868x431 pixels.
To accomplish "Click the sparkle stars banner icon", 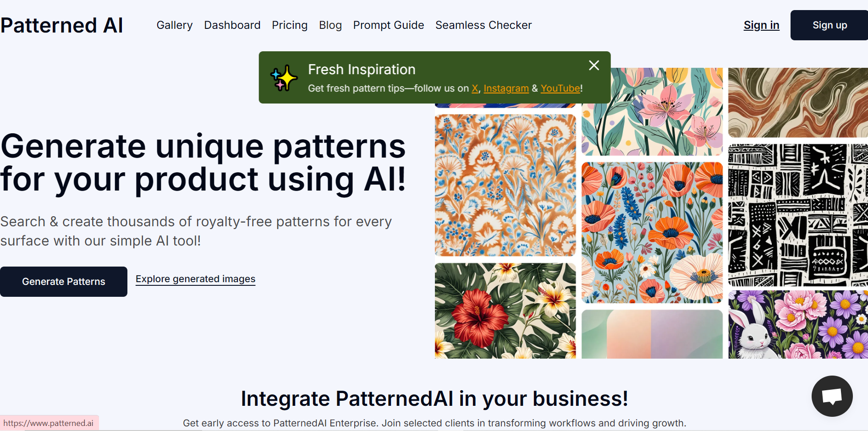I will click(284, 77).
